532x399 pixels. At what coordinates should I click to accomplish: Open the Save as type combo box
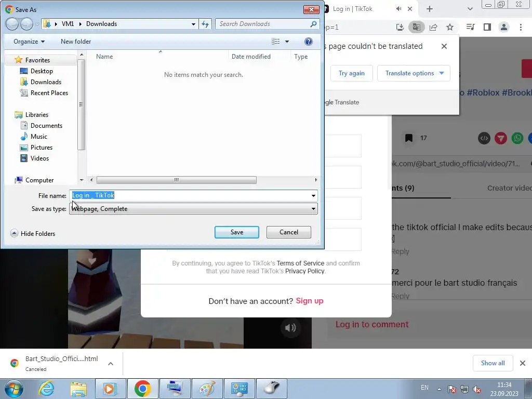coord(193,209)
